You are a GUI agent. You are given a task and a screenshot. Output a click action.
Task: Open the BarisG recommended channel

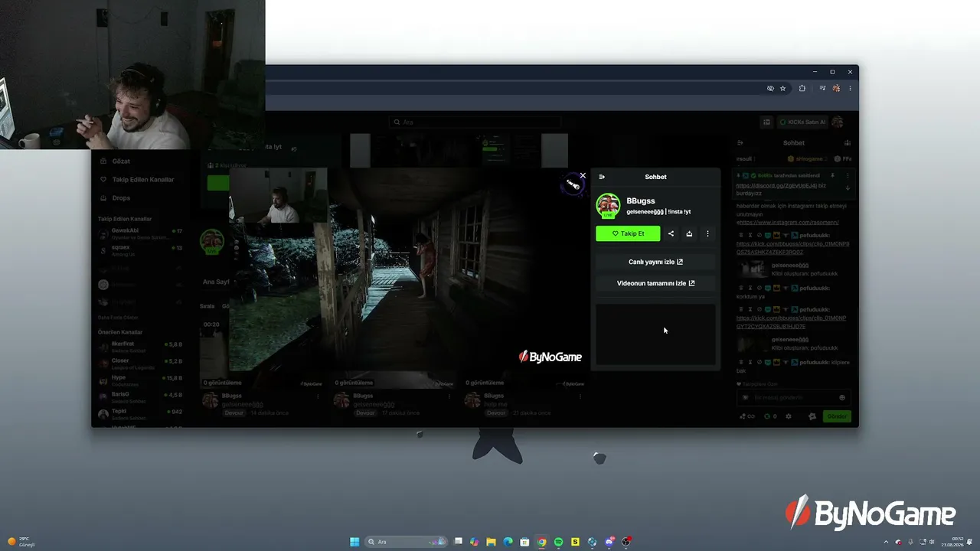tap(140, 396)
